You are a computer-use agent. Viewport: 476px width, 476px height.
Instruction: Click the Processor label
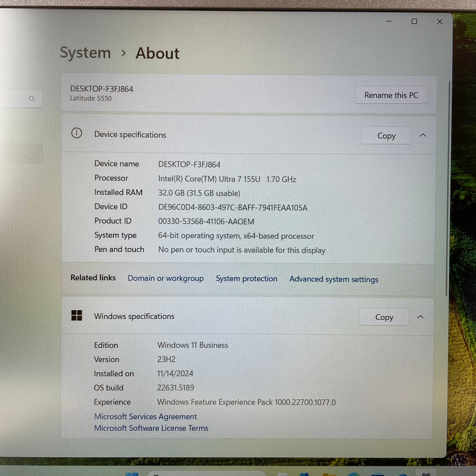coord(111,178)
